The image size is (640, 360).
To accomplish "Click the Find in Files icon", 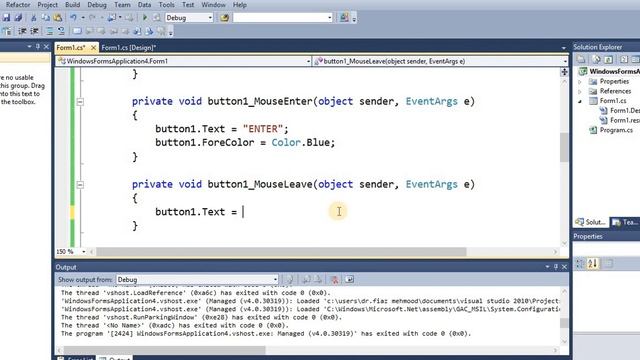I will pos(224,18).
